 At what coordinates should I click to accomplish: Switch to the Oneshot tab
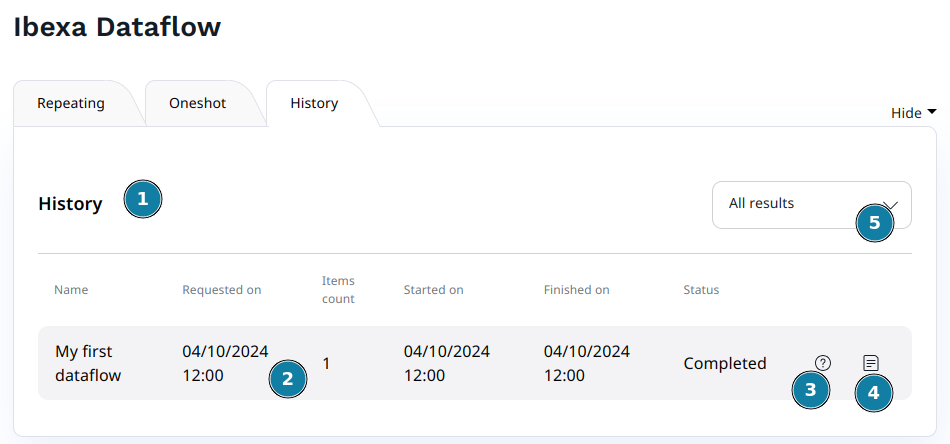tap(197, 103)
